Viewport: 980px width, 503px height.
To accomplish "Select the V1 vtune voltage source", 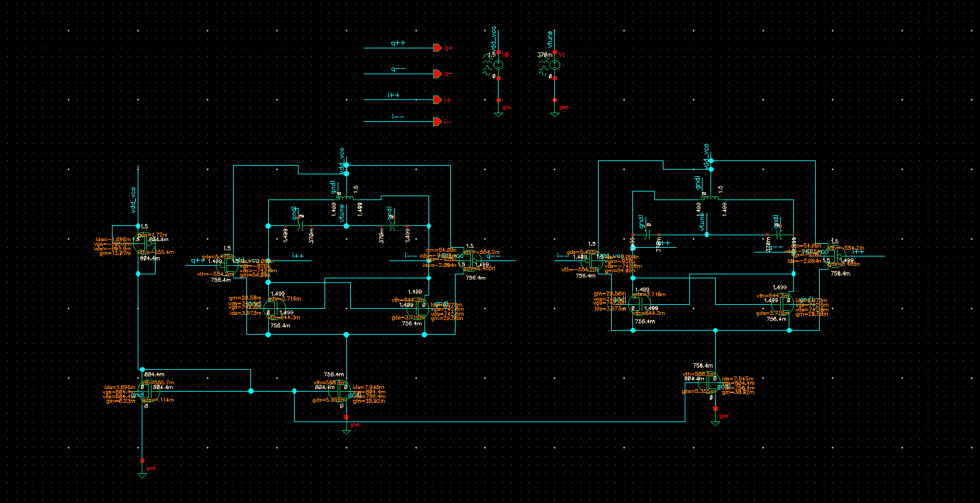I will click(x=555, y=65).
